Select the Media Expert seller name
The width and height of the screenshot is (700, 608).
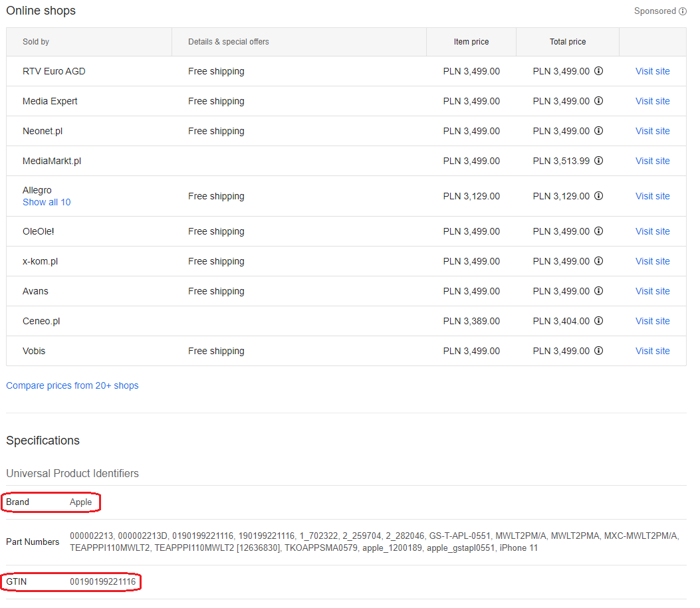tap(50, 101)
